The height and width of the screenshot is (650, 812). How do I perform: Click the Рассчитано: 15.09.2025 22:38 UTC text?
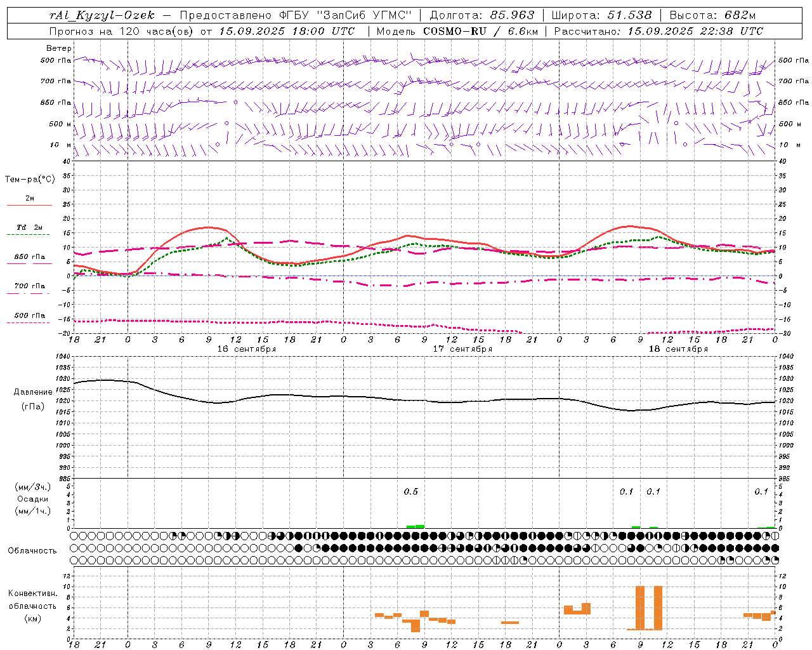pyautogui.click(x=658, y=31)
